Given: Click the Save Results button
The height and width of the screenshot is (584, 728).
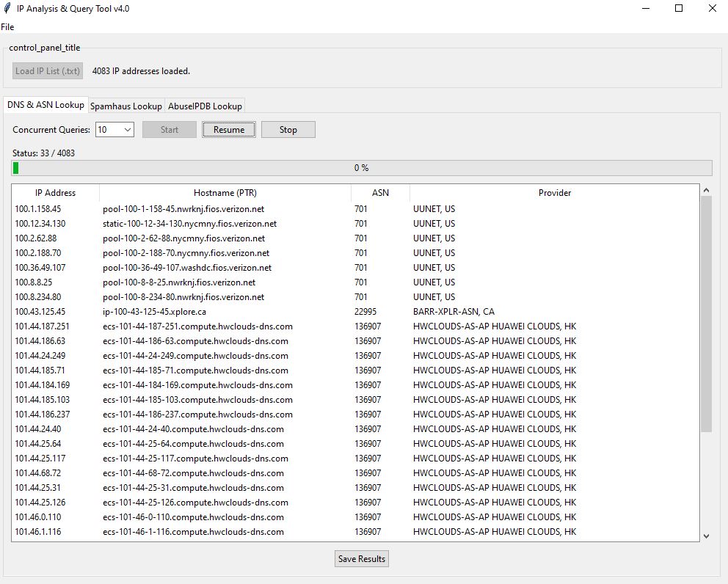Looking at the screenshot, I should [362, 559].
